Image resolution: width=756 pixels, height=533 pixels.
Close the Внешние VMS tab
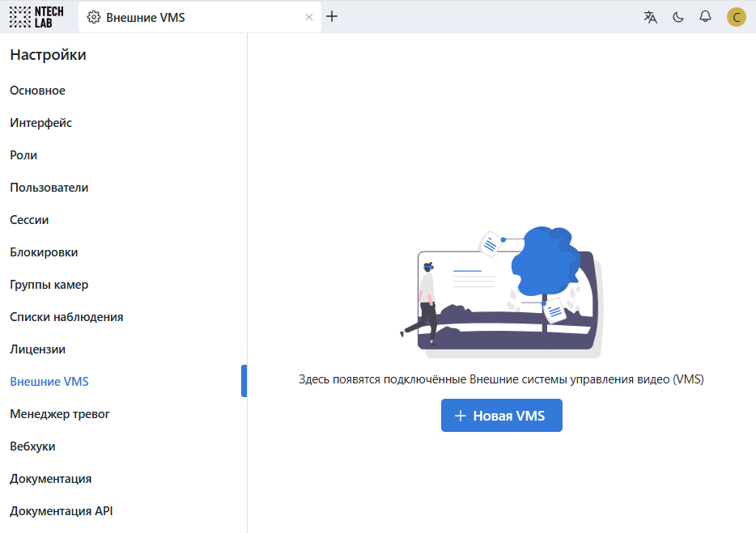pos(308,17)
